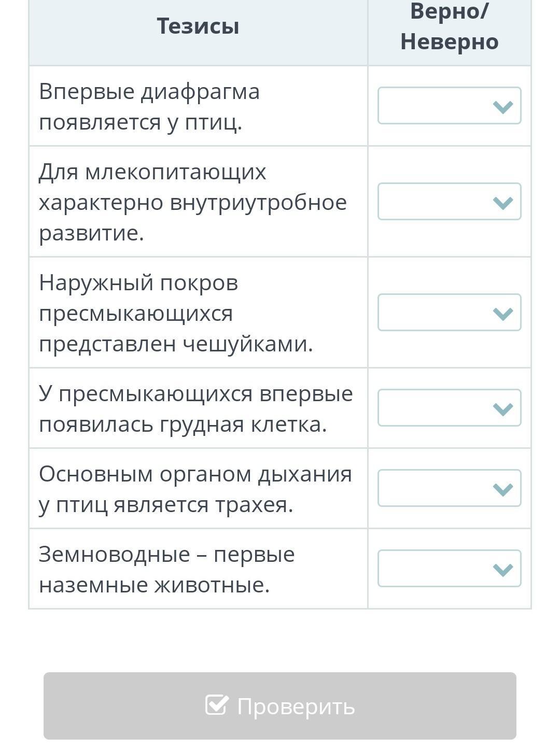Click the statement 'Основным органом дыхания у птиц'
Image resolution: width=560 pixels, height=750 pixels.
(x=195, y=489)
